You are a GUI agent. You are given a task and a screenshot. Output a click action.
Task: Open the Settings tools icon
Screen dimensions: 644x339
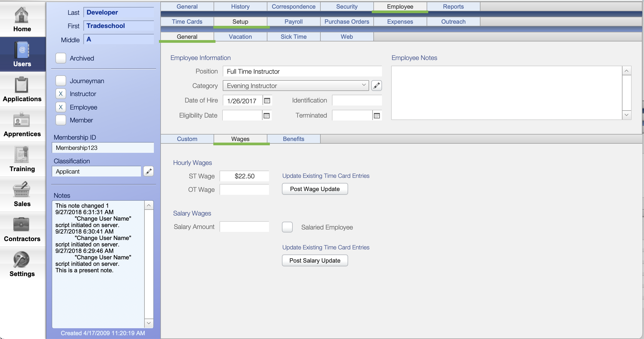[x=22, y=260]
